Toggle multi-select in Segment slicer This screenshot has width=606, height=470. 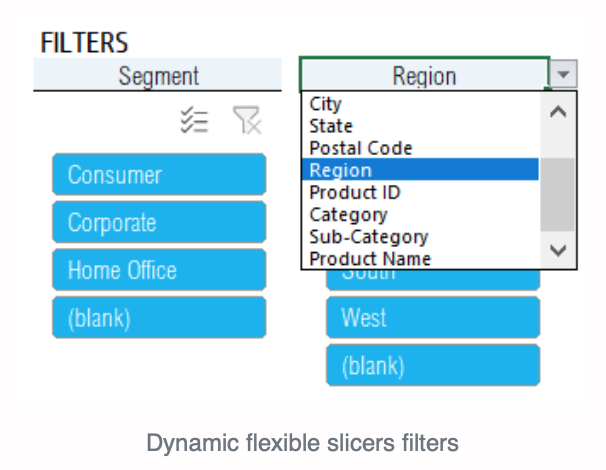(x=194, y=121)
